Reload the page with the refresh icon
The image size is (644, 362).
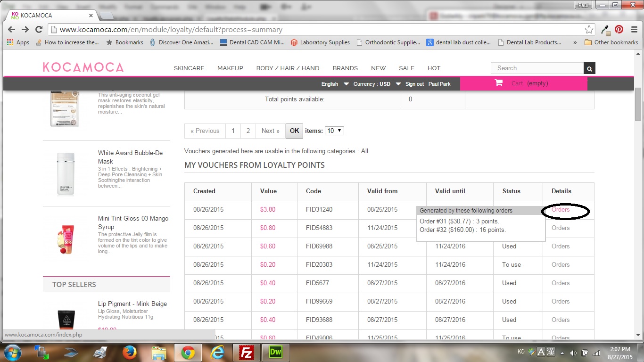coord(39,29)
